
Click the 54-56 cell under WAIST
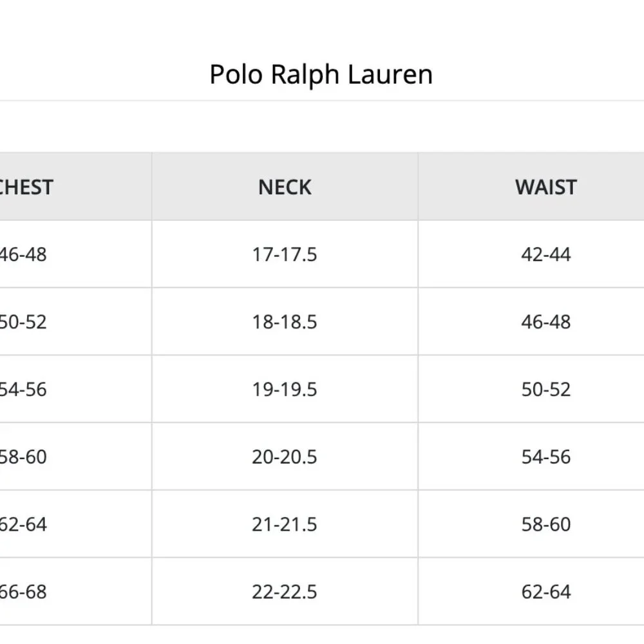[x=531, y=457]
